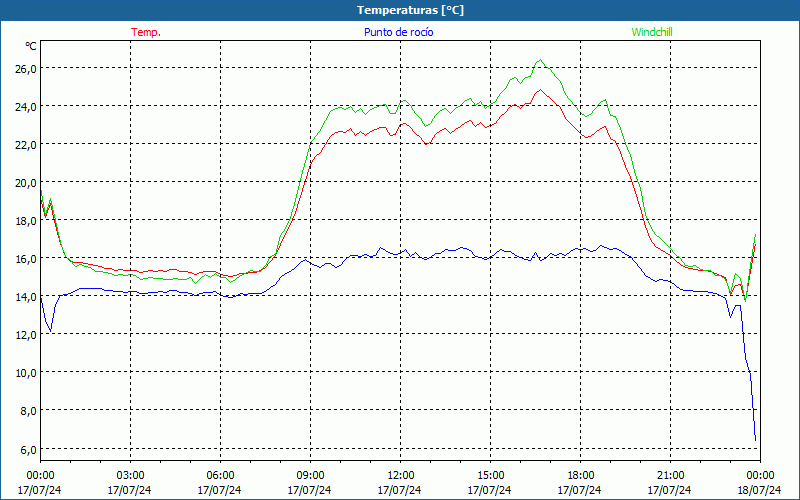Click the green windchill peak near 16:40
800x500 pixels.
(x=541, y=60)
